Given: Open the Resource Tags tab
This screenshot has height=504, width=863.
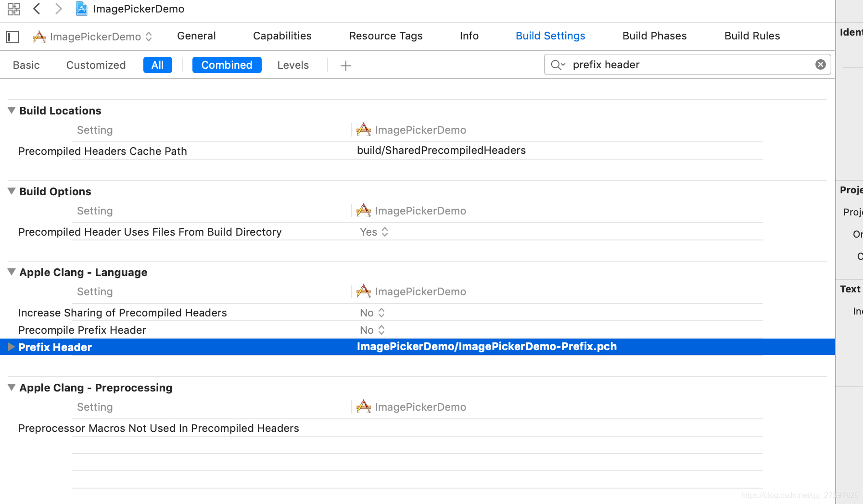Looking at the screenshot, I should tap(386, 36).
